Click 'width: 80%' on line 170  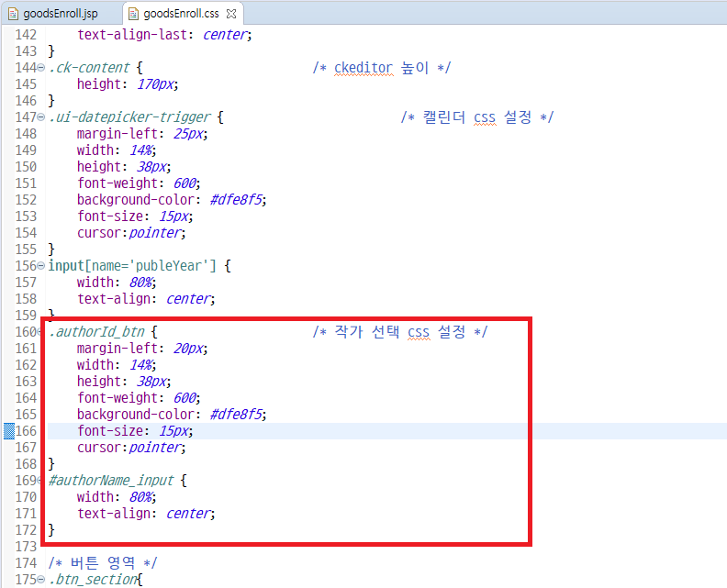tap(116, 497)
